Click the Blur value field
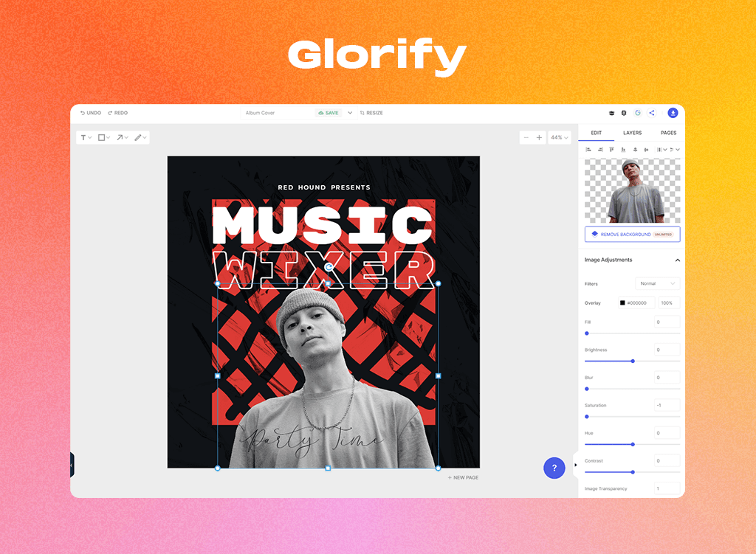The width and height of the screenshot is (756, 554). click(667, 378)
